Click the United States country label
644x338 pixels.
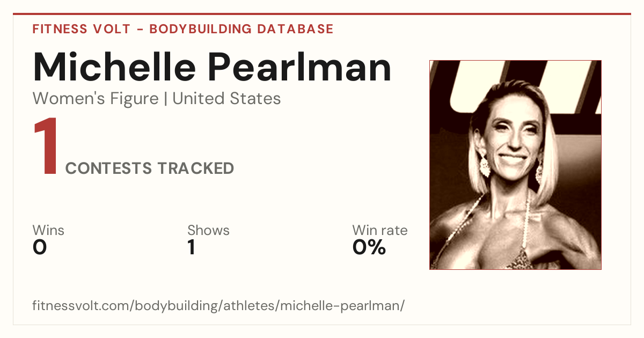pos(226,99)
